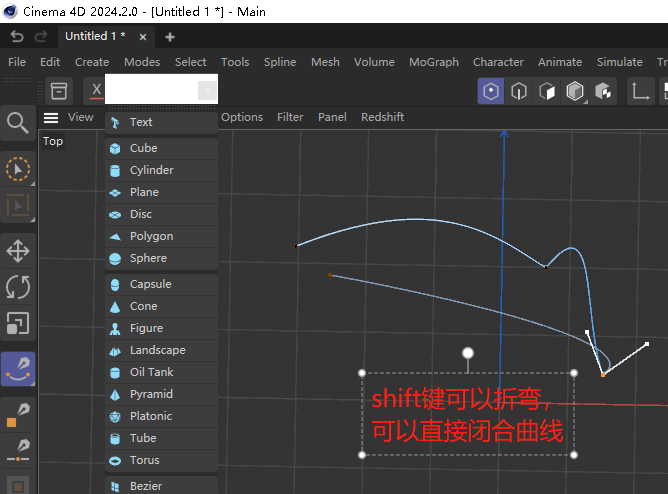Click the Redo arrow icon

pyautogui.click(x=41, y=37)
